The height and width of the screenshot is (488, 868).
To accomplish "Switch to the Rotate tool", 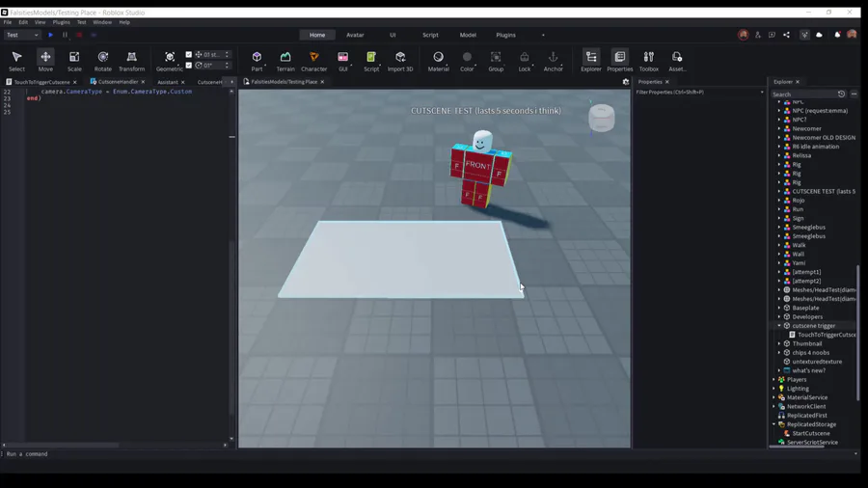I will [103, 61].
